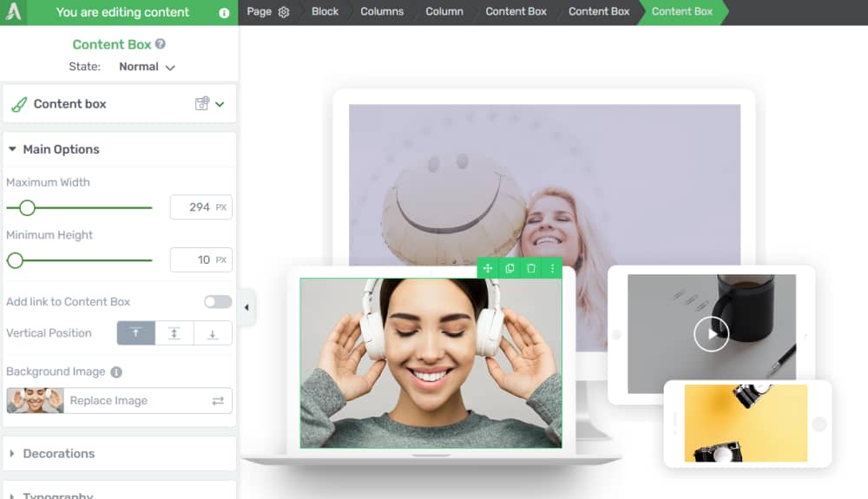Screen dimensions: 868x499
Task: Click the yellow camera image on phone
Action: [746, 423]
